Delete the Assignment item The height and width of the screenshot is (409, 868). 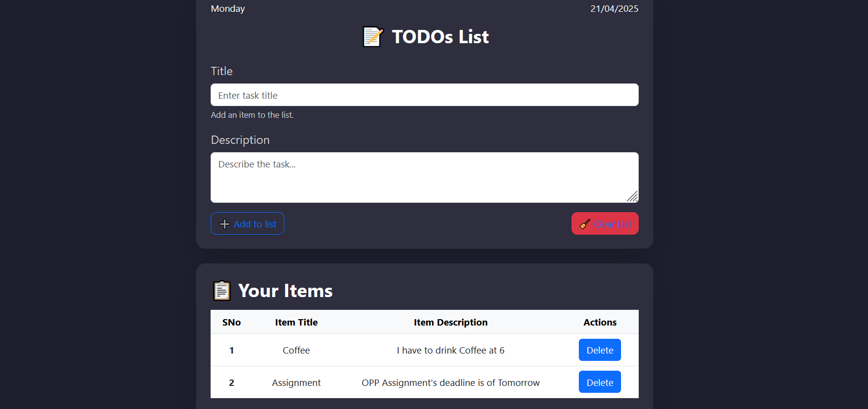point(599,382)
